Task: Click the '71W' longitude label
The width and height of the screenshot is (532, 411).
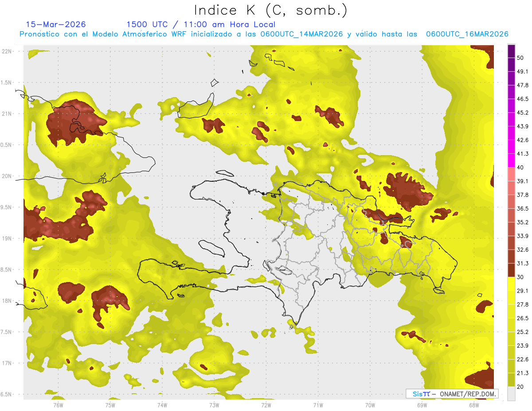Action: tap(318, 405)
